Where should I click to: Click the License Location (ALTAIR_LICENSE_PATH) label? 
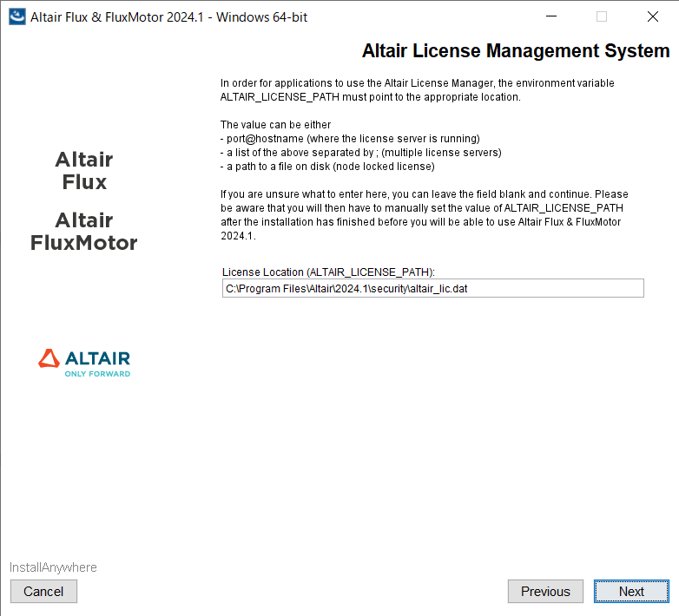click(329, 272)
